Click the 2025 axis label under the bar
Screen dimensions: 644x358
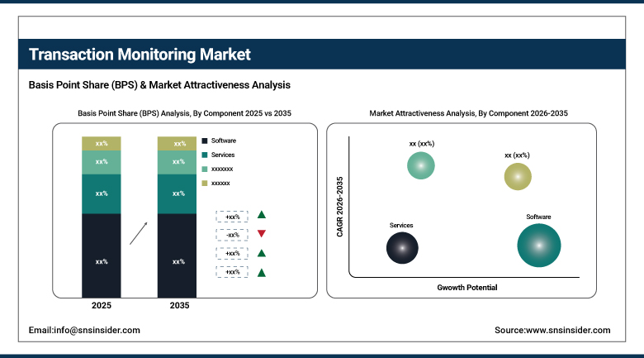(x=102, y=305)
